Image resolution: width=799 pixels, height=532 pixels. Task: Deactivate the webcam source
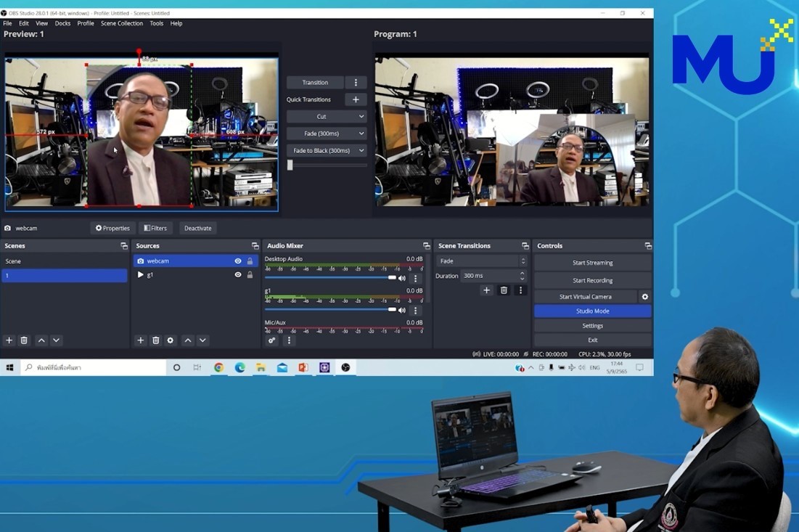(197, 229)
